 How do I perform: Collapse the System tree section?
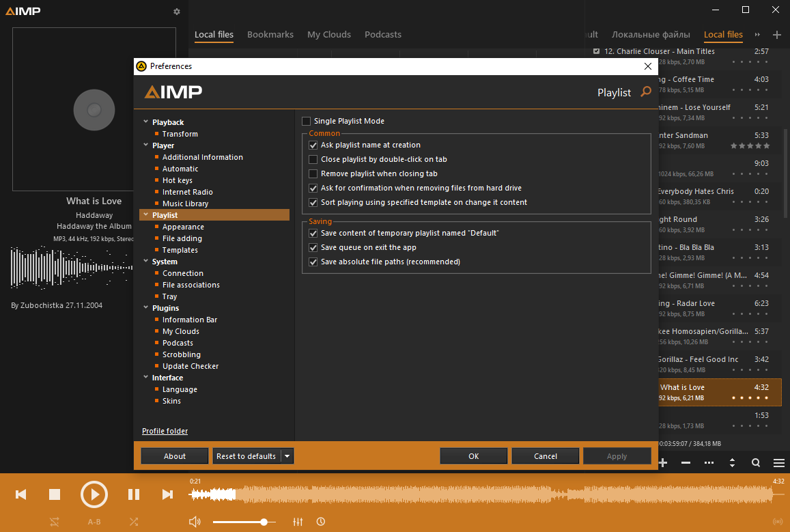point(145,261)
